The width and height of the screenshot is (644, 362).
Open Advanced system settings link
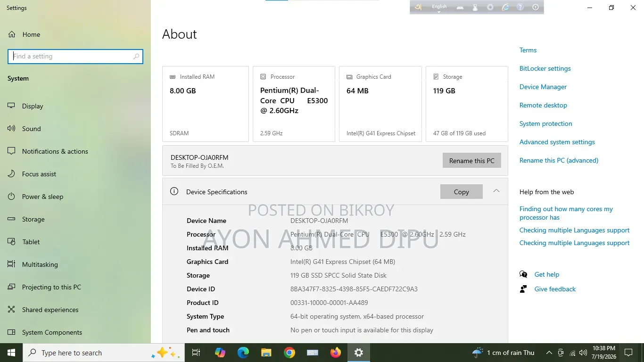tap(557, 142)
